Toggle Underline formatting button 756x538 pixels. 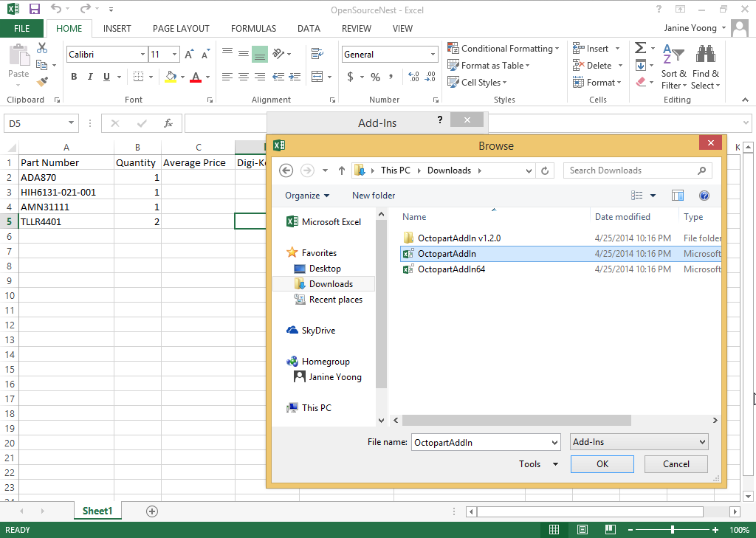click(x=107, y=77)
